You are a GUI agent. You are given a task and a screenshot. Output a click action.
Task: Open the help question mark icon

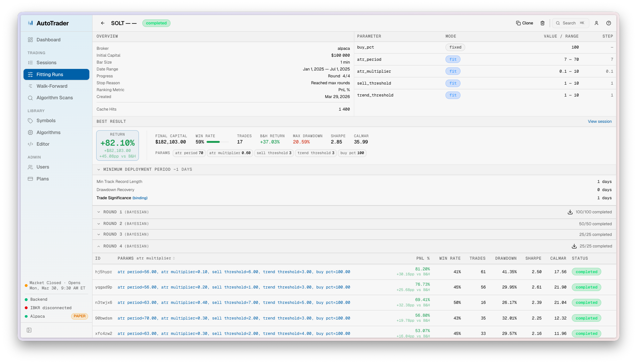[x=608, y=23]
